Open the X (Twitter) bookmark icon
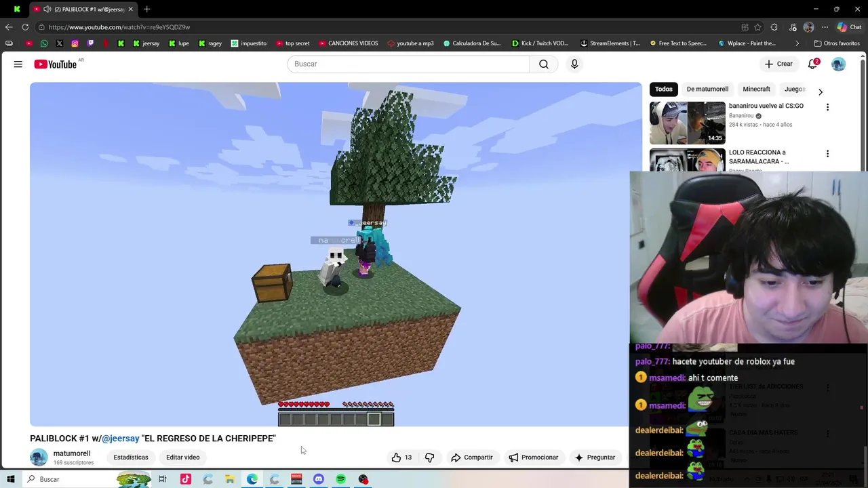The width and height of the screenshot is (868, 488). click(60, 43)
